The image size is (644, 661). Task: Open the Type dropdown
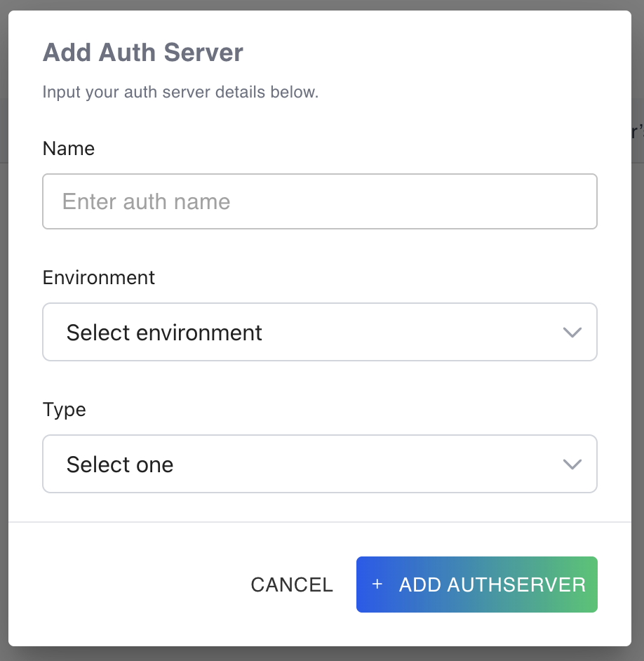click(319, 464)
